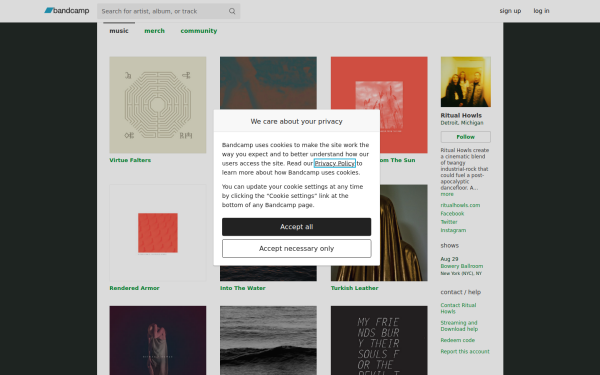Switch to the merch tab
600x375 pixels.
[x=155, y=31]
